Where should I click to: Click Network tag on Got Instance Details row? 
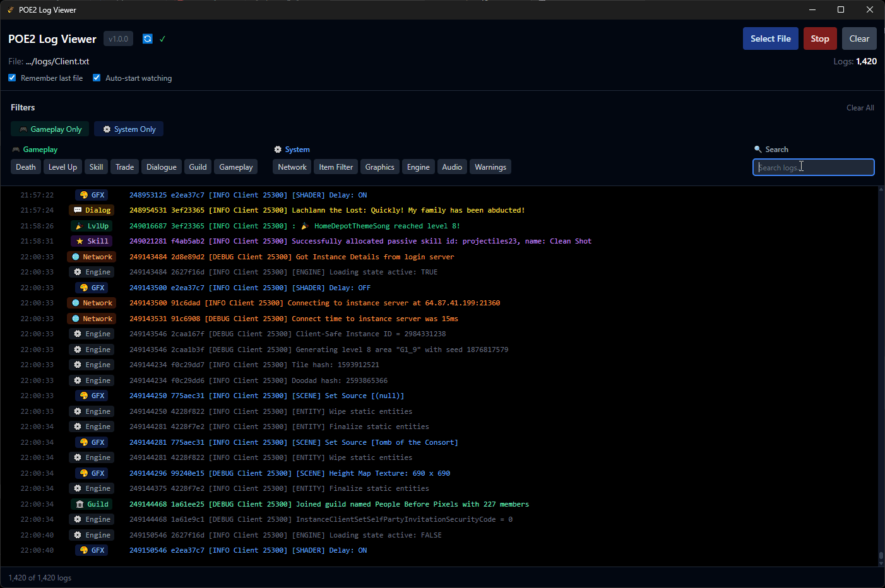tap(92, 257)
